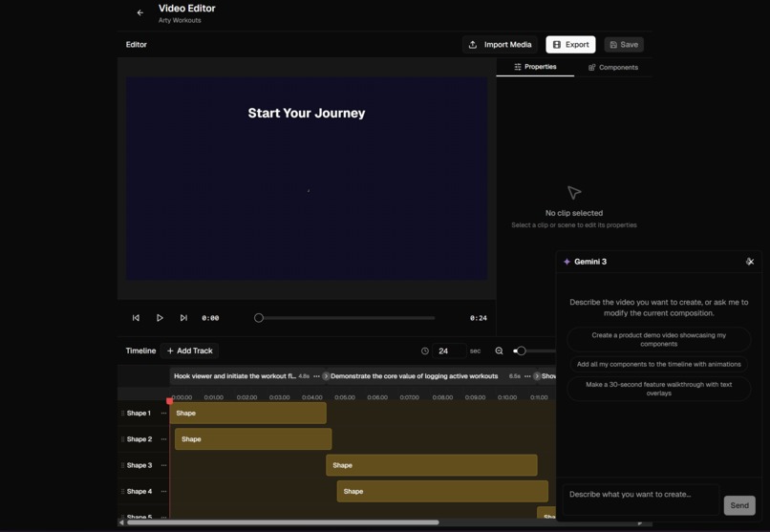Click the 'Arty Workouts' project name
Image resolution: width=770 pixels, height=532 pixels.
point(180,21)
